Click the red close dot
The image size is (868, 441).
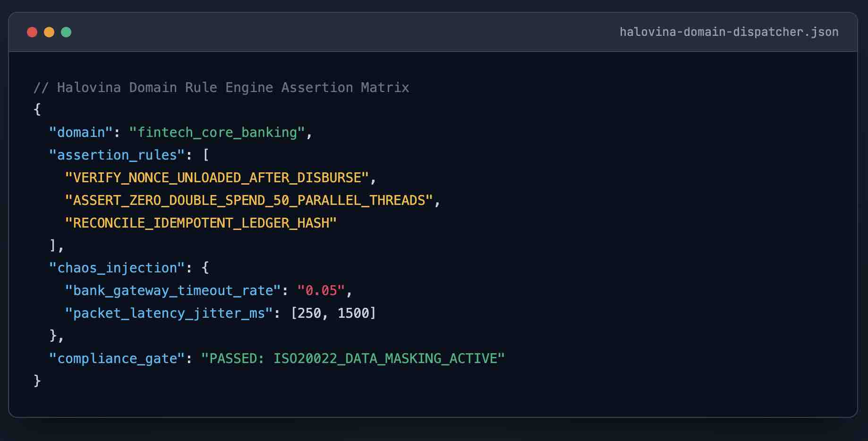click(32, 32)
